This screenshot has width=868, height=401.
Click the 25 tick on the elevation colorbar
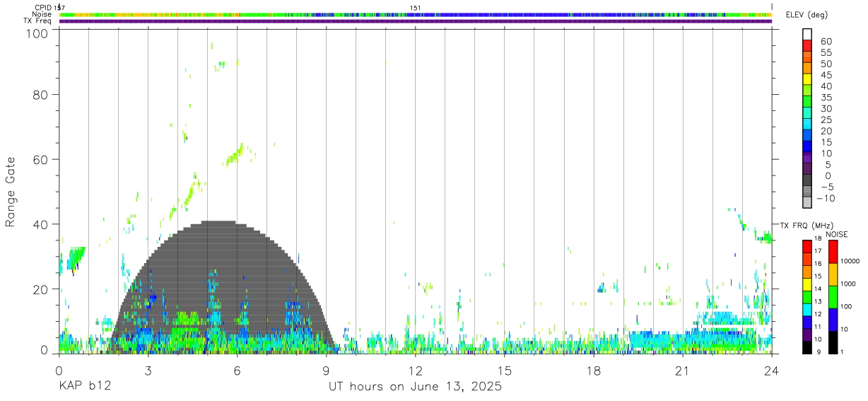pyautogui.click(x=826, y=120)
